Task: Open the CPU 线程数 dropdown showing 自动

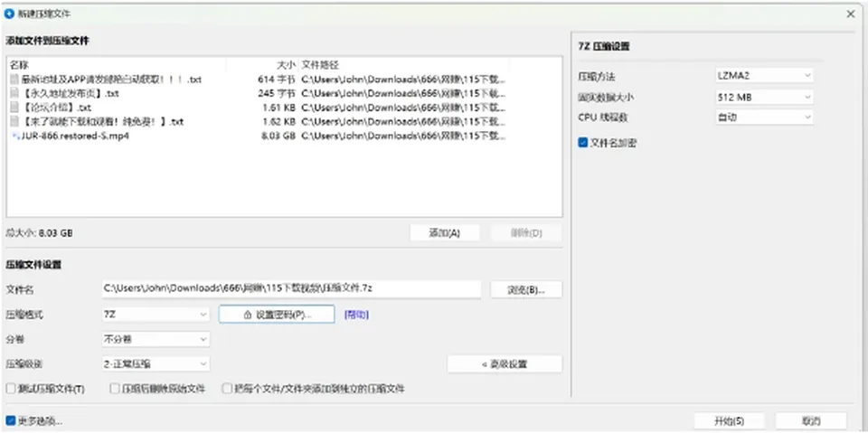Action: click(765, 118)
